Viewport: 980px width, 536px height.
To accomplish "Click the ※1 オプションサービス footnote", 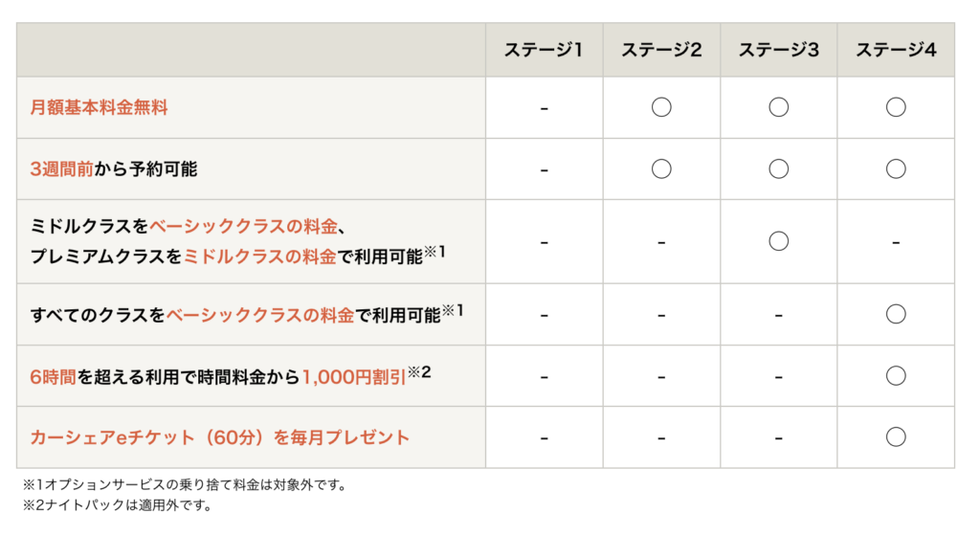I will 185,484.
